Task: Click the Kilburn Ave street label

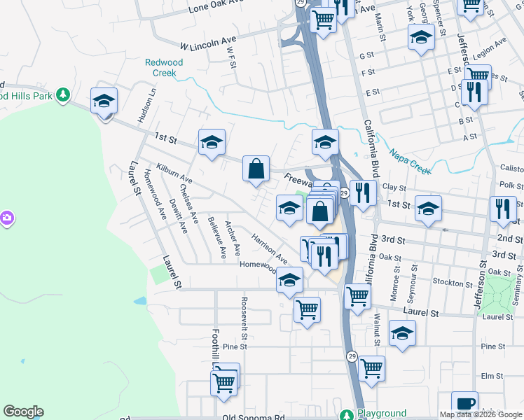Action: point(174,174)
